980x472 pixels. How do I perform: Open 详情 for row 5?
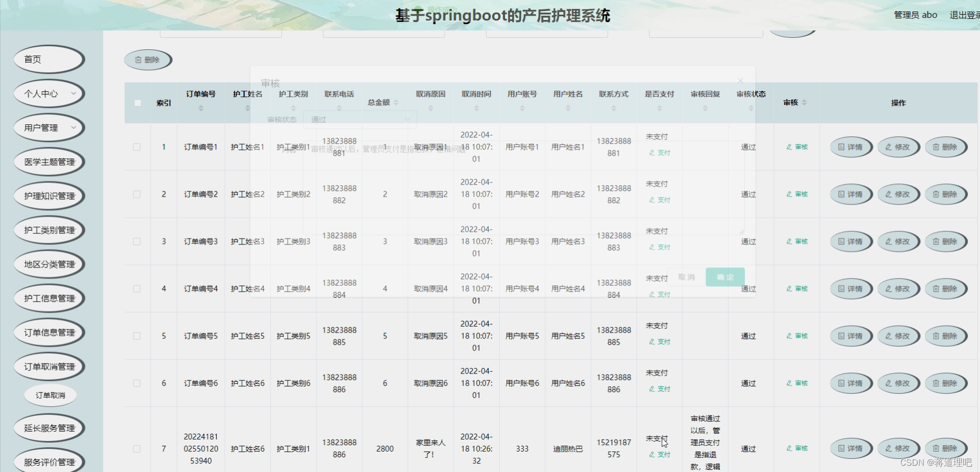851,336
